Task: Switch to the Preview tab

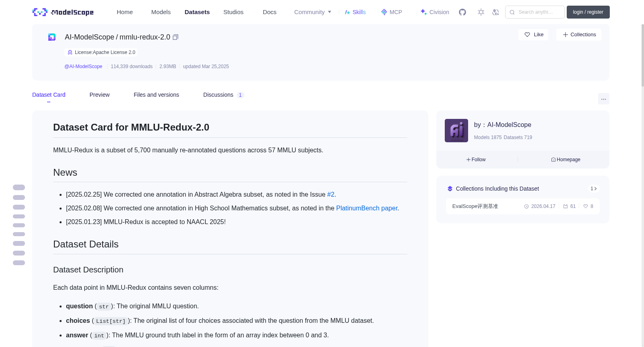Action: click(99, 95)
